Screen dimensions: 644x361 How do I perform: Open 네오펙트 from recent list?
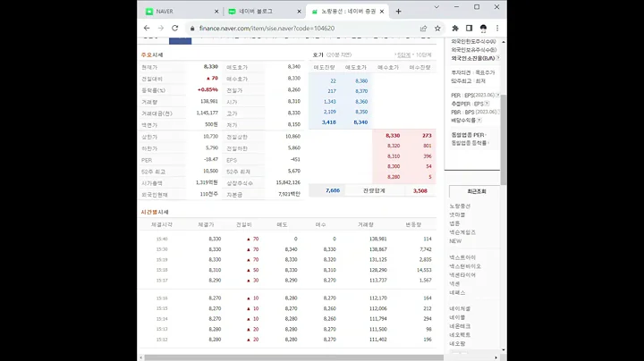coord(460,335)
